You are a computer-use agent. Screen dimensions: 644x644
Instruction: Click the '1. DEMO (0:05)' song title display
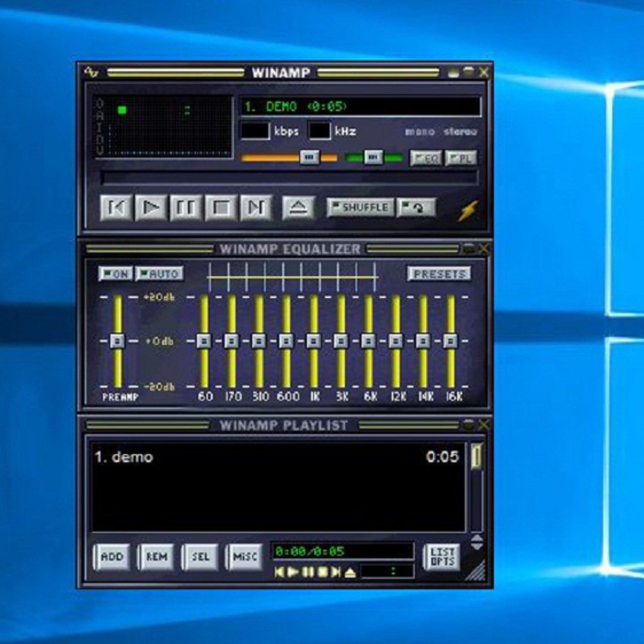coord(360,107)
